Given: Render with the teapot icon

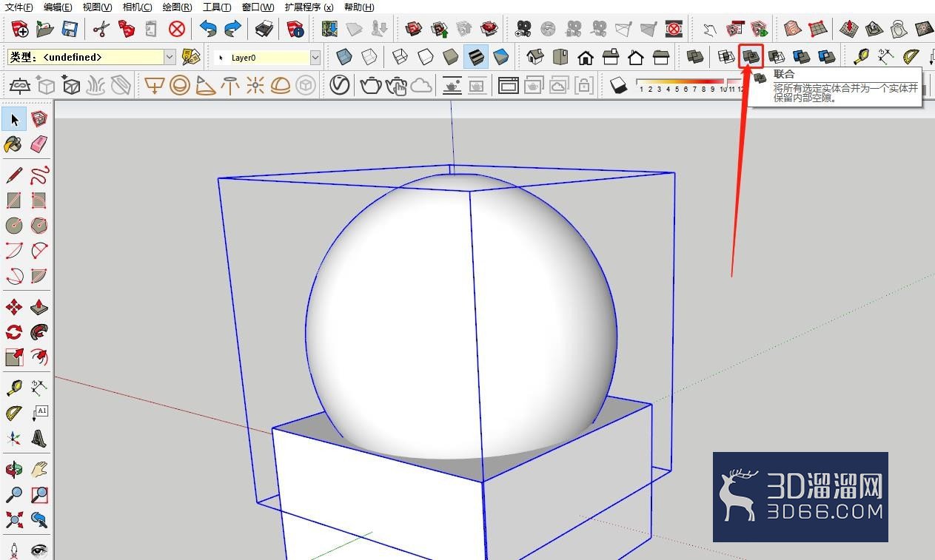Looking at the screenshot, I should point(370,86).
